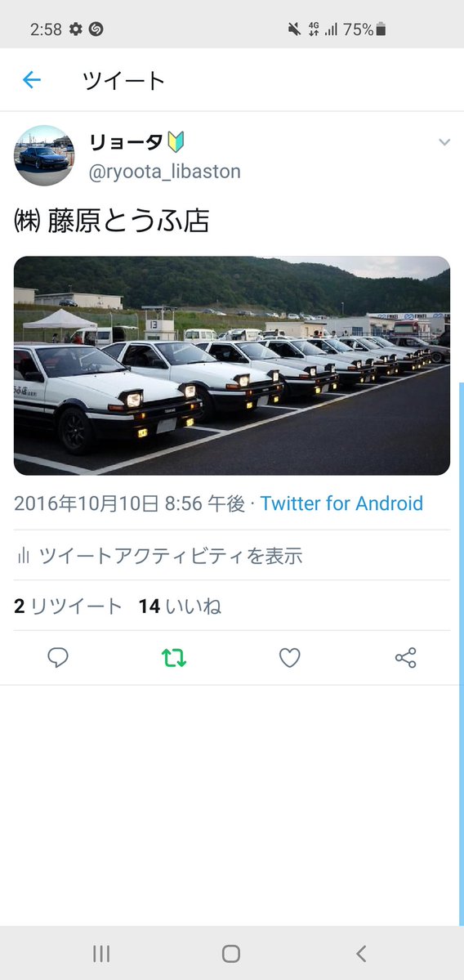
Task: Tap the back arrow in header
Action: (x=31, y=80)
